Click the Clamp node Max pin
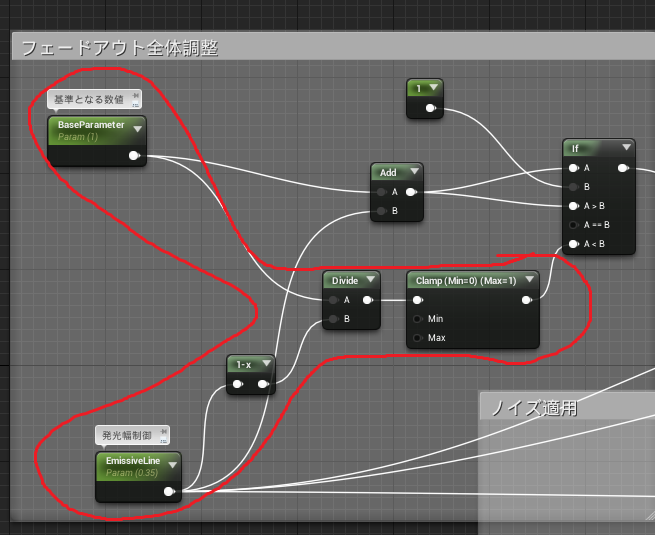Viewport: 655px width, 535px height. coord(417,338)
